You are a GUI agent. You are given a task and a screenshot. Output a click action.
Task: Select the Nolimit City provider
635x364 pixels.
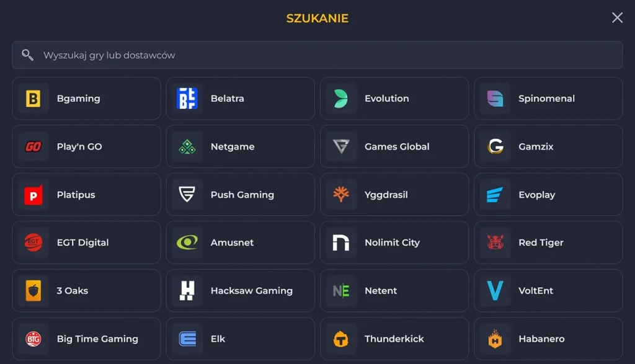pyautogui.click(x=394, y=242)
